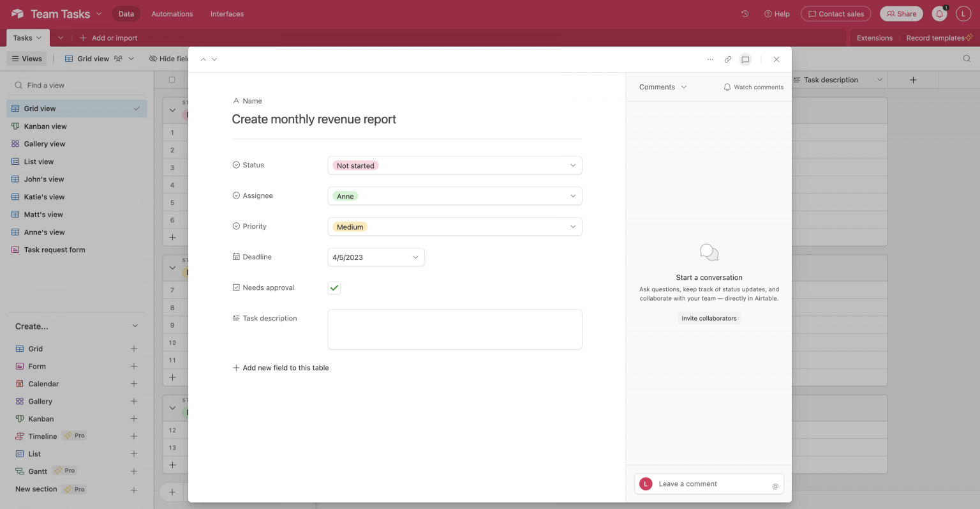Open the record overflow menu (…) icon

click(710, 59)
